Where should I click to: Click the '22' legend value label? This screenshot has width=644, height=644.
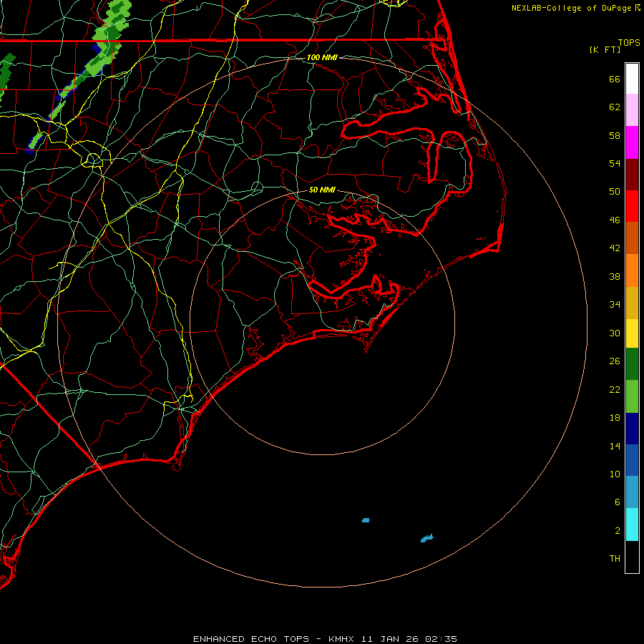pos(615,389)
